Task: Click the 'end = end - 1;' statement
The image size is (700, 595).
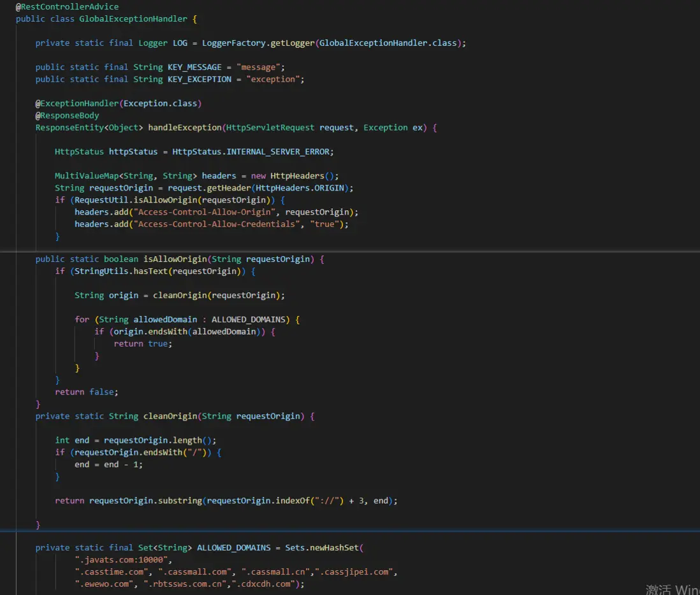Action: (x=108, y=464)
